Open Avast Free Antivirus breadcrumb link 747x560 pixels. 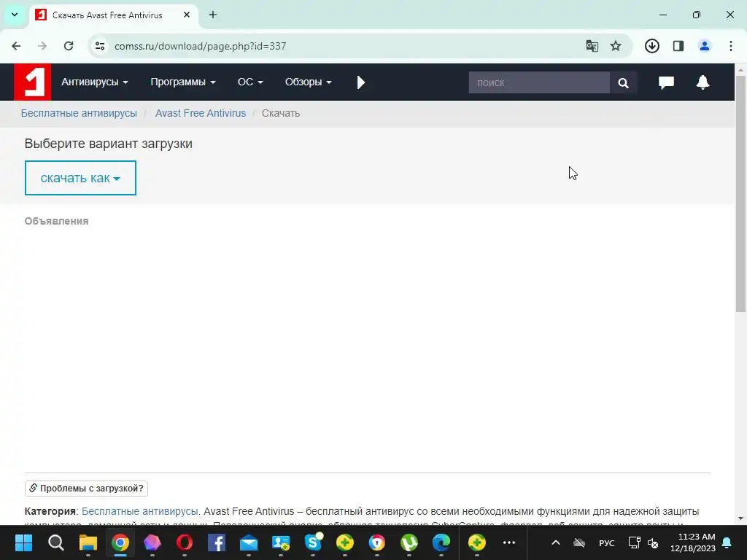tap(201, 113)
